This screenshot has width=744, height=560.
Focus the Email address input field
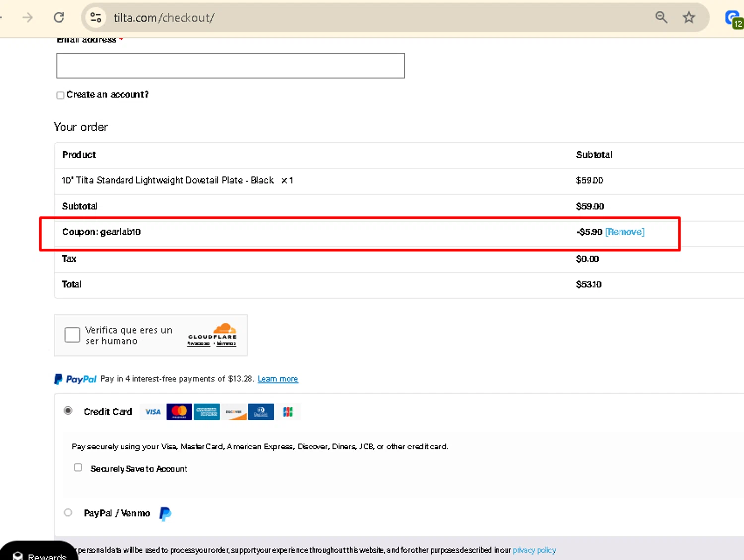[231, 65]
